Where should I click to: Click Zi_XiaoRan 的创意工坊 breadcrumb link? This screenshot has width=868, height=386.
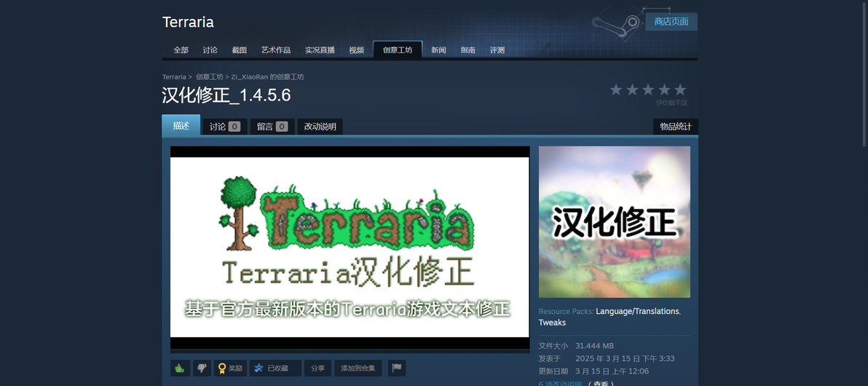(267, 77)
